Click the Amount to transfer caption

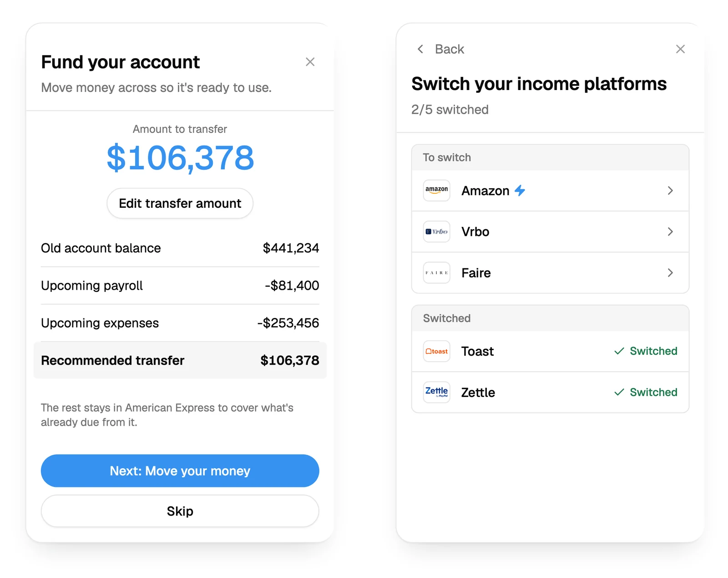coord(180,129)
